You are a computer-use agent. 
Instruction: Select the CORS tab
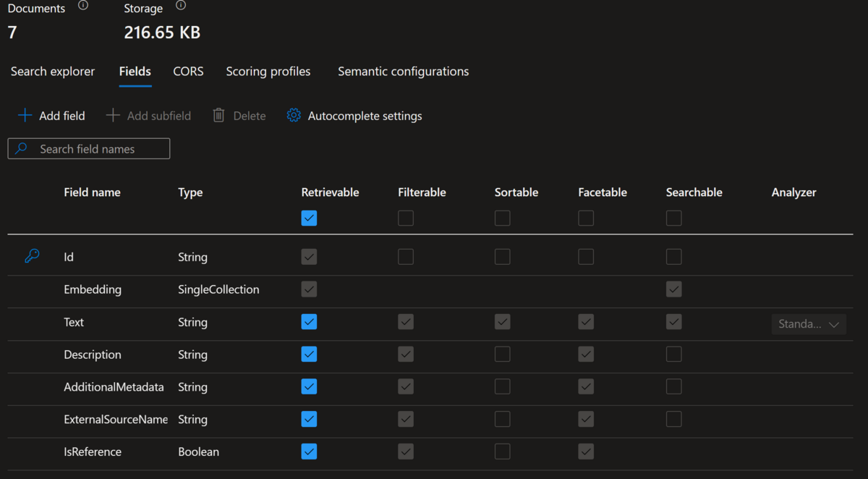click(x=188, y=72)
